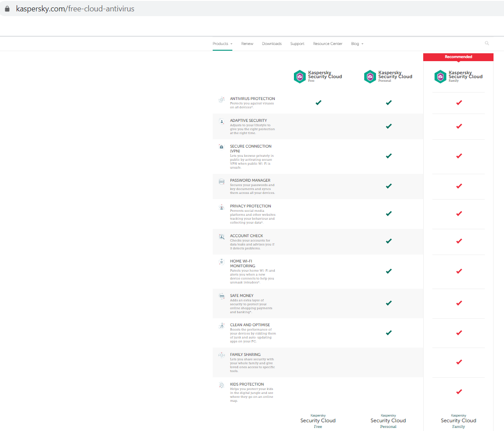Click the "Secures your passwords" description text
The image size is (504, 431).
pos(252,189)
